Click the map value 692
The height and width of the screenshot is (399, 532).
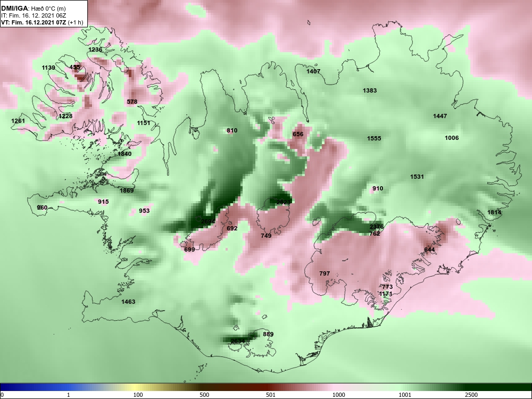[232, 228]
